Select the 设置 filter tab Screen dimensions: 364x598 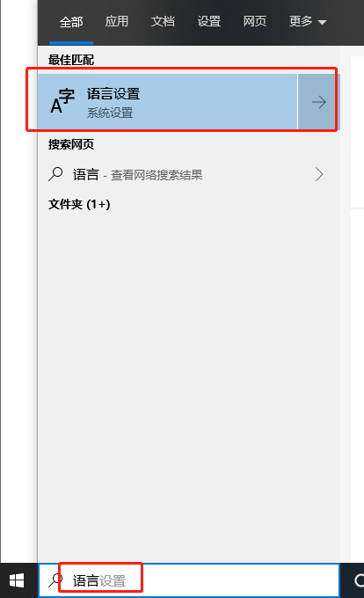click(x=209, y=21)
